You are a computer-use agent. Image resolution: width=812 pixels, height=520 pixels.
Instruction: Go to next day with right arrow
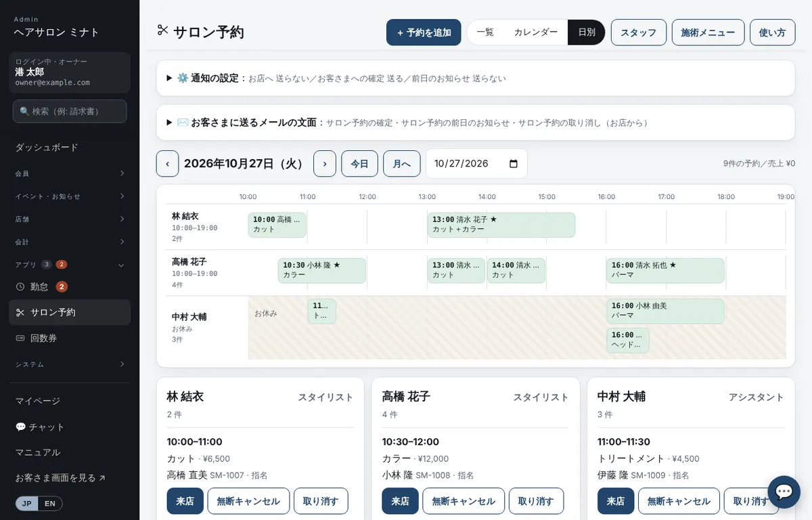point(325,164)
